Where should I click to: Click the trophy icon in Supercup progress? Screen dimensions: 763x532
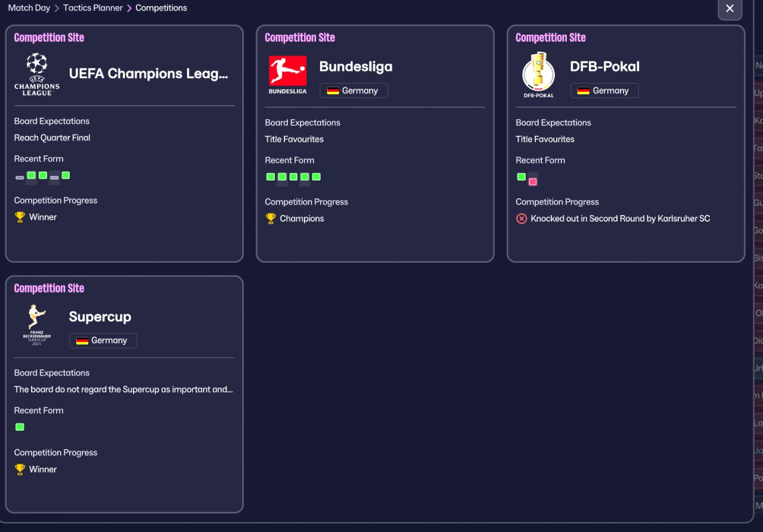20,469
